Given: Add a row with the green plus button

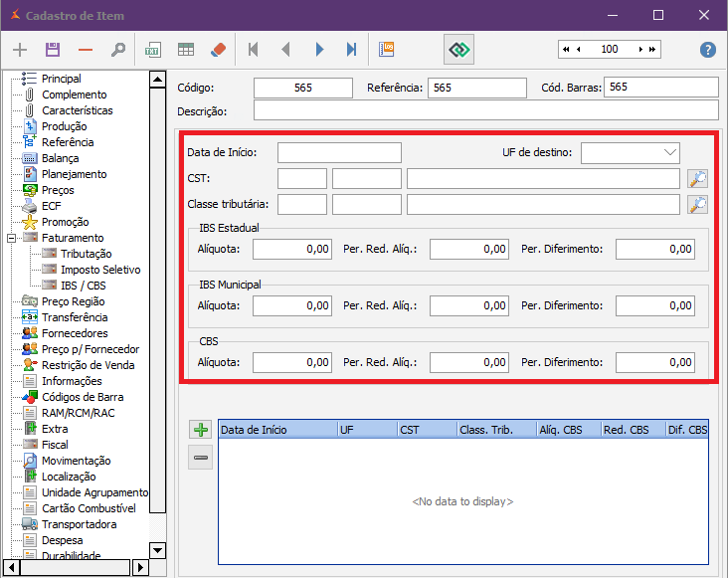Looking at the screenshot, I should (201, 430).
